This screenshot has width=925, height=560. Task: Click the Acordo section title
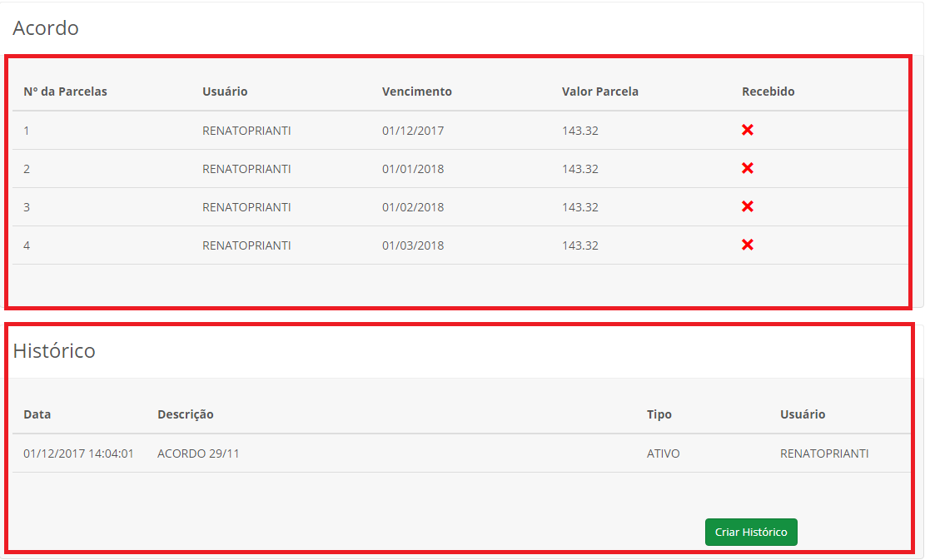(46, 27)
